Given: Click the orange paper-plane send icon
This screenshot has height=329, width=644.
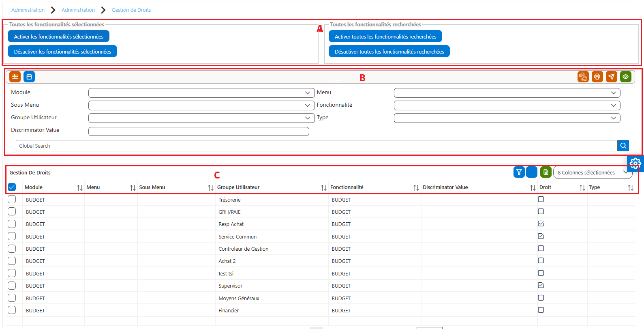Looking at the screenshot, I should tap(612, 77).
